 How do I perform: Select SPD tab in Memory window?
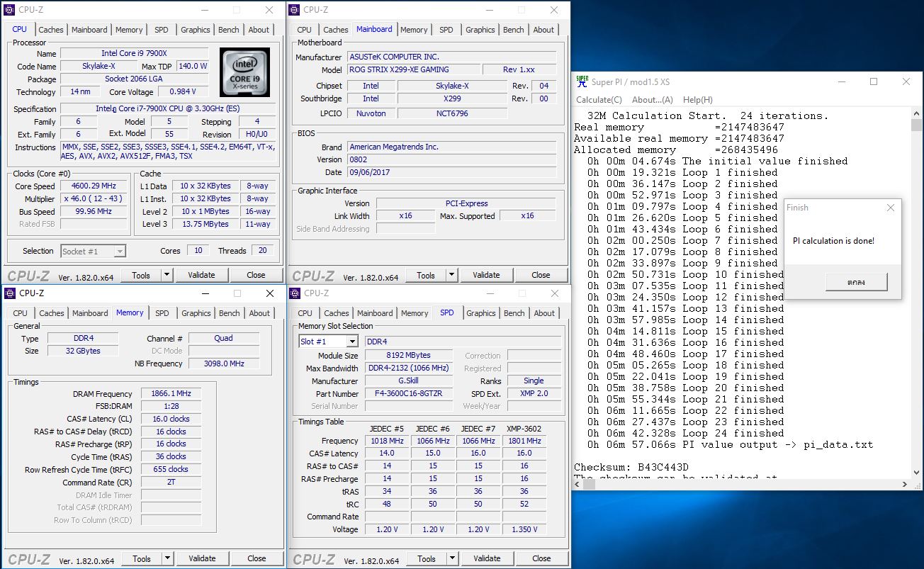[x=162, y=313]
